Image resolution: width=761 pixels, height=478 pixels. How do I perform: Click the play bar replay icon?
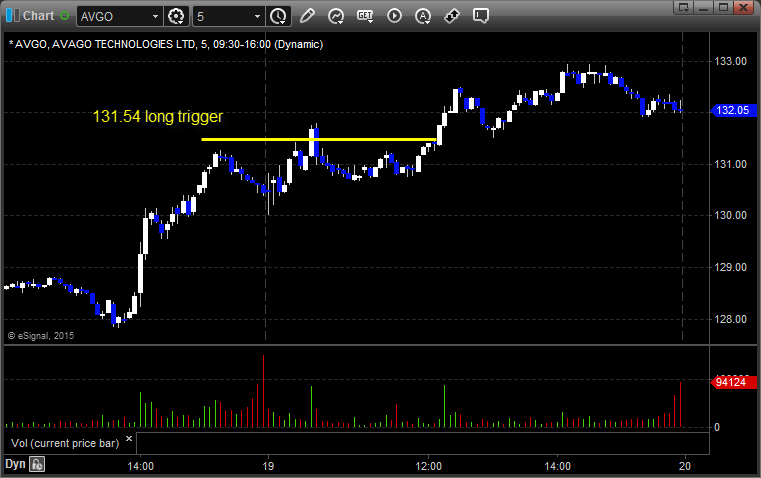tap(394, 16)
